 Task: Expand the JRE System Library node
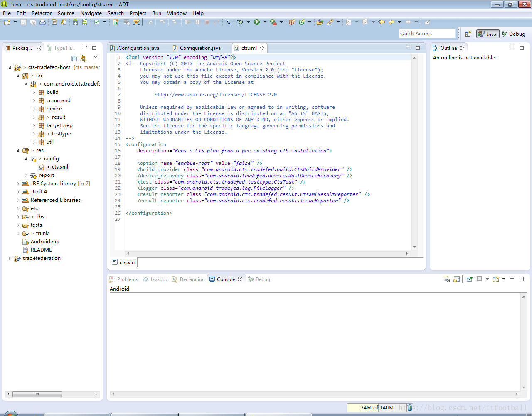coord(18,184)
